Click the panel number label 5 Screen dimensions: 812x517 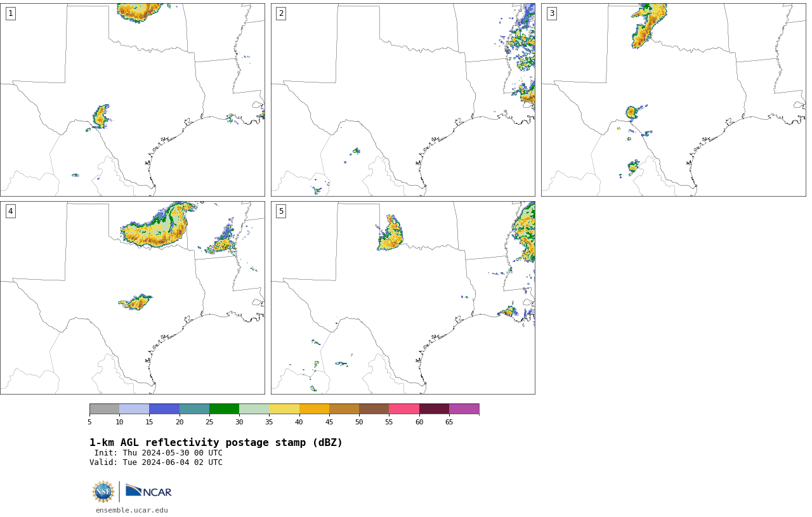pos(281,211)
